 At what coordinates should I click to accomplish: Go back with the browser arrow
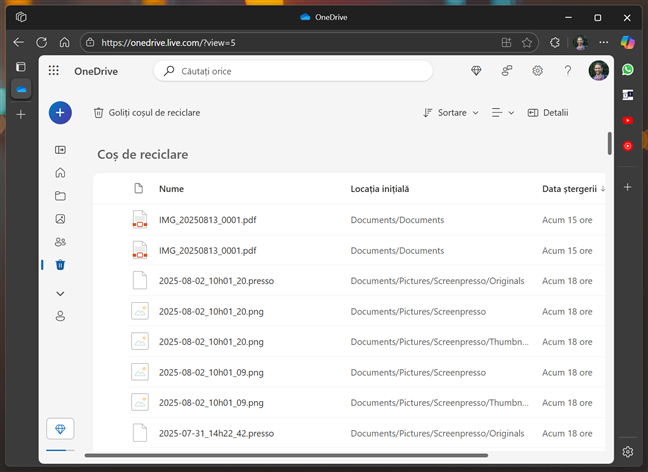(18, 42)
